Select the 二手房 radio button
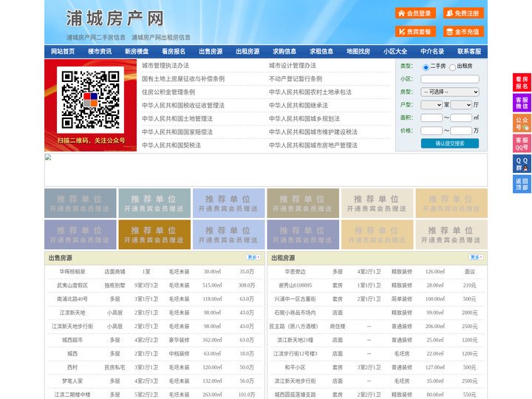This screenshot has height=399, width=532. (x=426, y=67)
